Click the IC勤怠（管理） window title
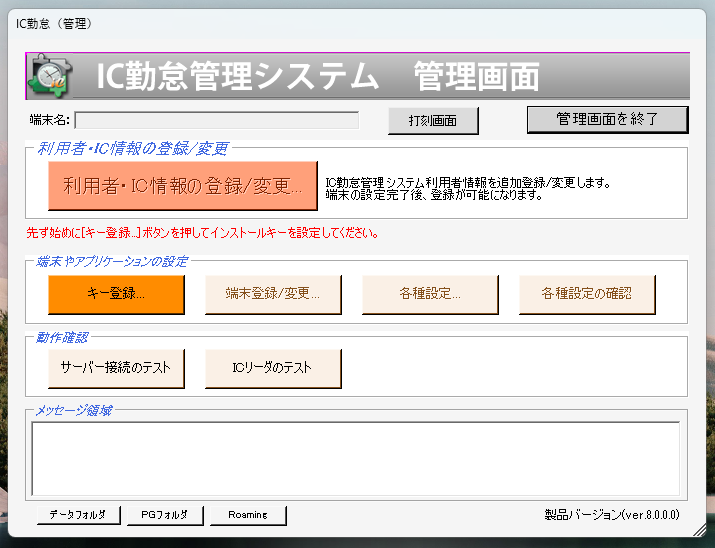 click(x=54, y=24)
